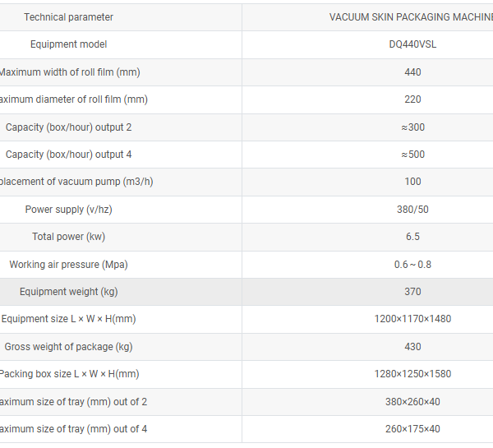Click the ≈500 capacity value
Viewport: 493px width, 448px height.
pos(412,155)
